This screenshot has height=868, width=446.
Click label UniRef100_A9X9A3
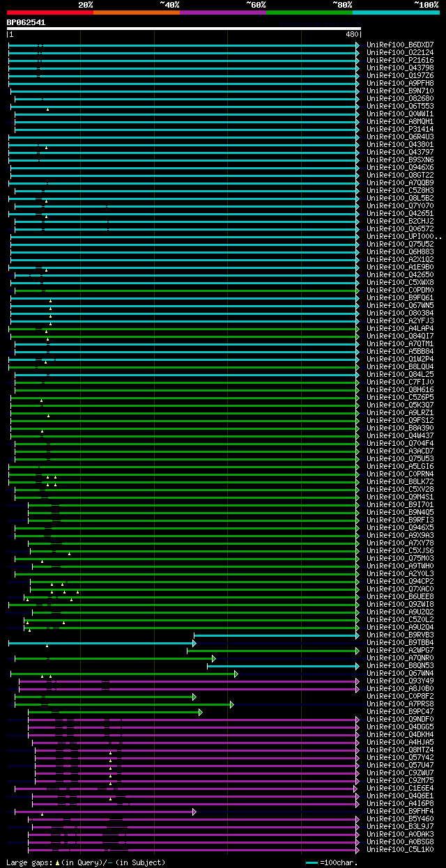click(x=401, y=535)
